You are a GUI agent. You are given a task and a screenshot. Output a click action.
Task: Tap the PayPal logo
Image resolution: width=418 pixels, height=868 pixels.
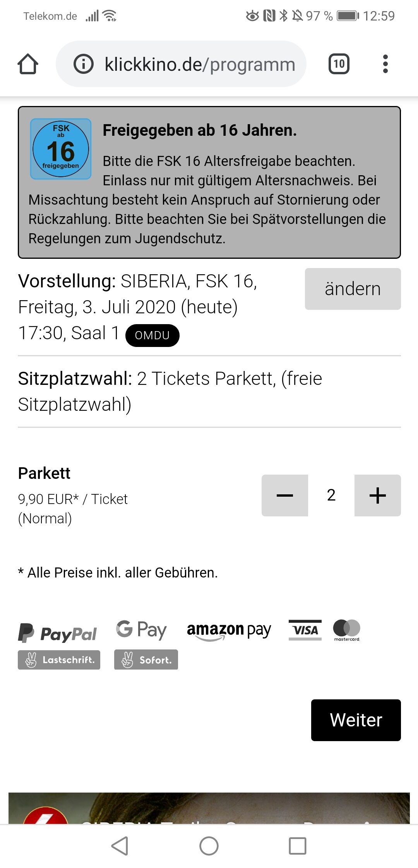pos(58,633)
